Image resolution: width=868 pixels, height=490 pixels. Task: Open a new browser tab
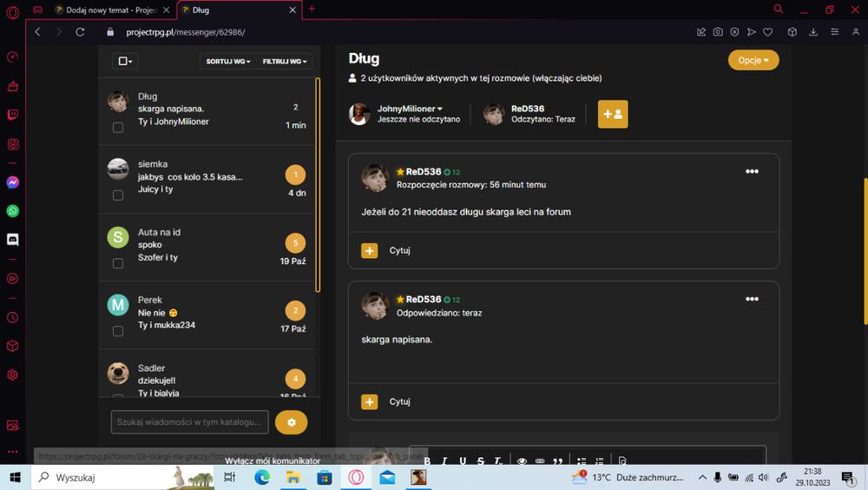(x=312, y=9)
